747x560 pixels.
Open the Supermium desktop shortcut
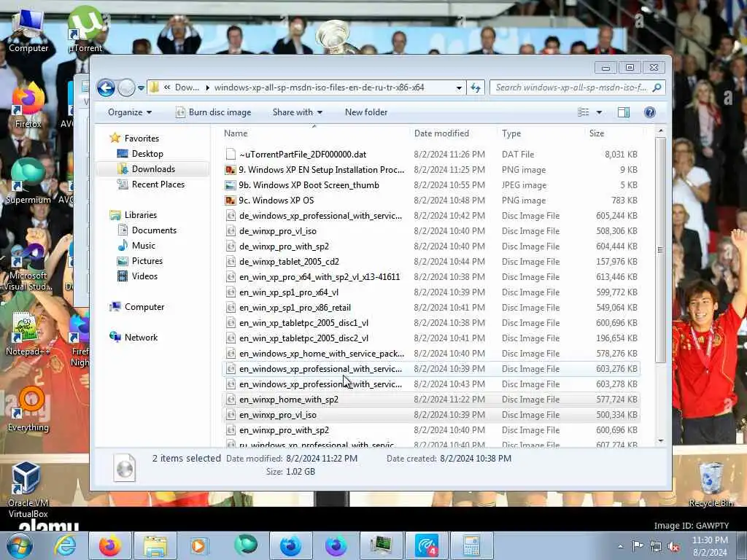click(28, 182)
